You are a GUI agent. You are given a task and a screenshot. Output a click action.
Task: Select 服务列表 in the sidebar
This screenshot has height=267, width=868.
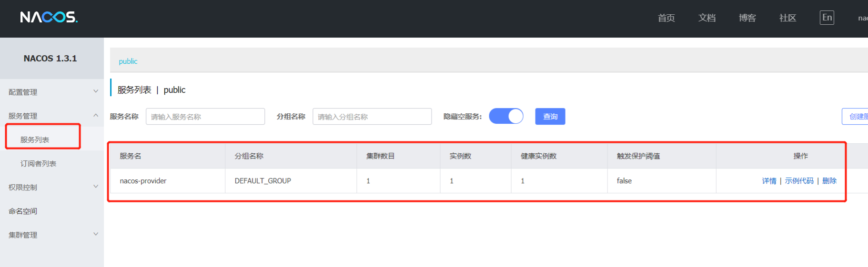(x=35, y=139)
